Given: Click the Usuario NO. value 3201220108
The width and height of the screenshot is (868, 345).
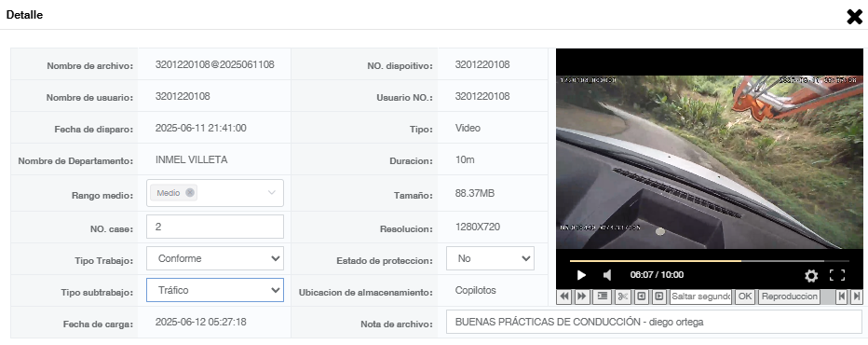Looking at the screenshot, I should [482, 97].
